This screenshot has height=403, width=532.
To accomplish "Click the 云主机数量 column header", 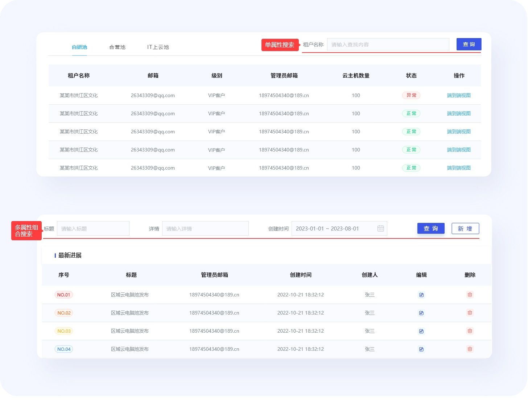I will (x=356, y=75).
